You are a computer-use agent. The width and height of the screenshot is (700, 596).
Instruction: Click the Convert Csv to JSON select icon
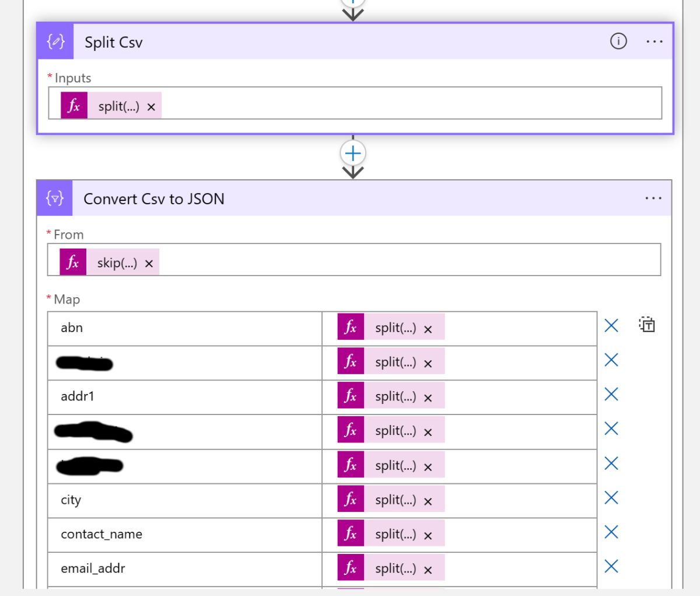[55, 198]
